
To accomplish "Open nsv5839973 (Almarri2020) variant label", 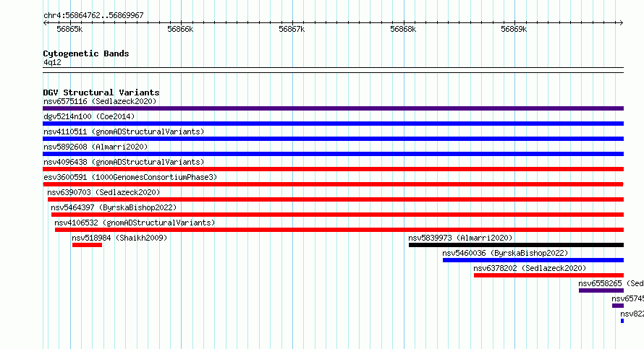I will point(460,238).
